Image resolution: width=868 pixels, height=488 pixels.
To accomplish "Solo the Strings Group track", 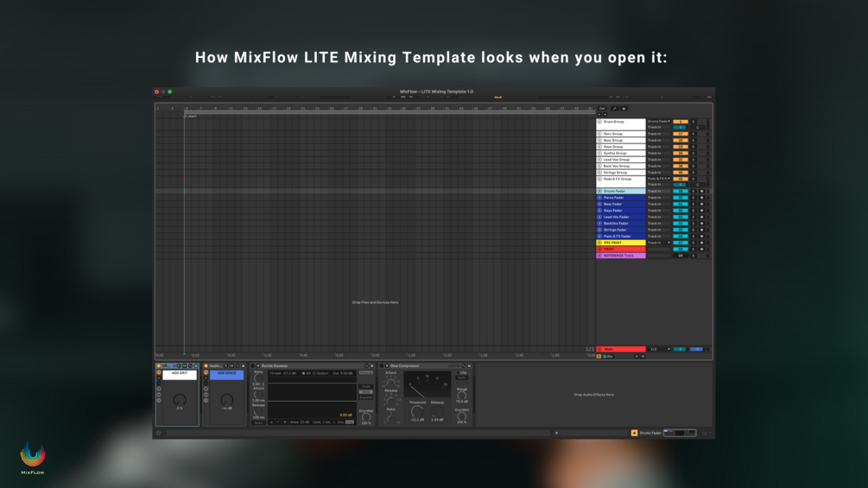I will tap(693, 173).
